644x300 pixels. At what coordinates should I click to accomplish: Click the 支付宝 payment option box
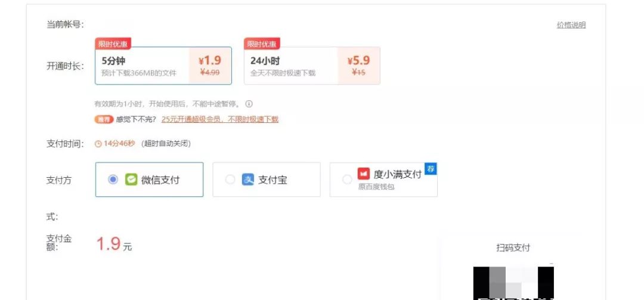[267, 180]
